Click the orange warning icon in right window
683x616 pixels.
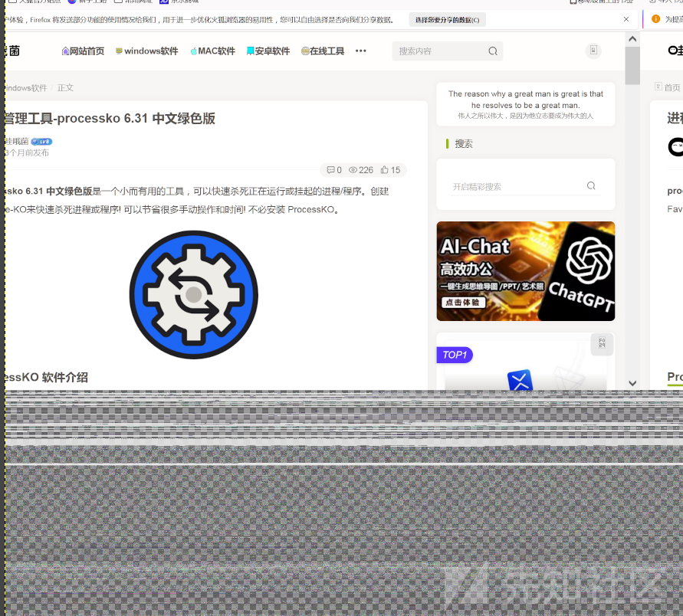point(655,18)
